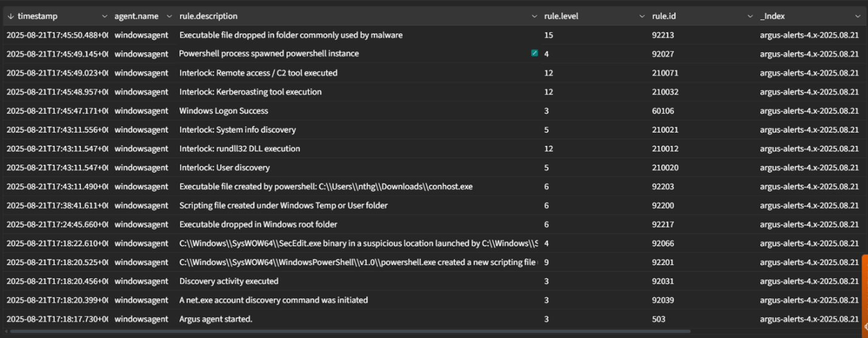Click the rule.description column header label

208,16
